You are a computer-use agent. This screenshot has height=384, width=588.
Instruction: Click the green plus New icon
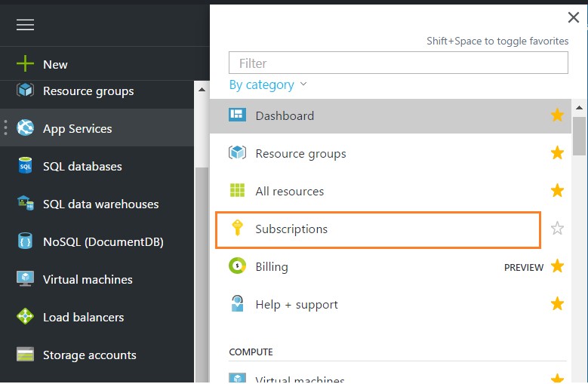tap(26, 65)
